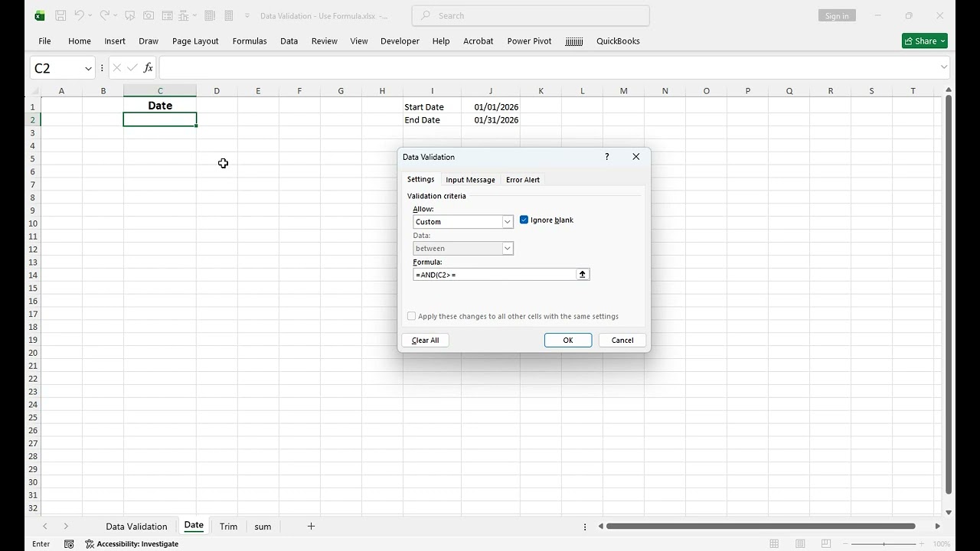Select the End Date value cell 01/31/2026
Screen dimensions: 980x551
pos(491,120)
